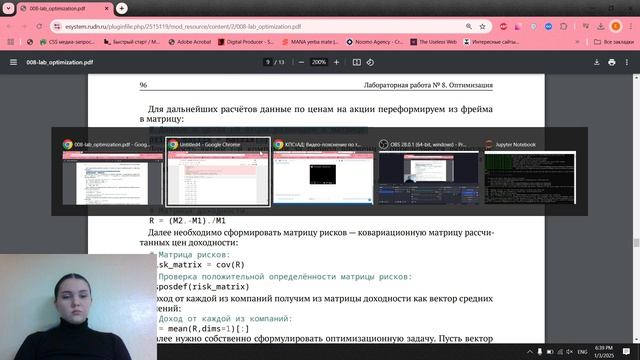
Task: Download the PDF from viewer toolbar
Action: [597, 62]
